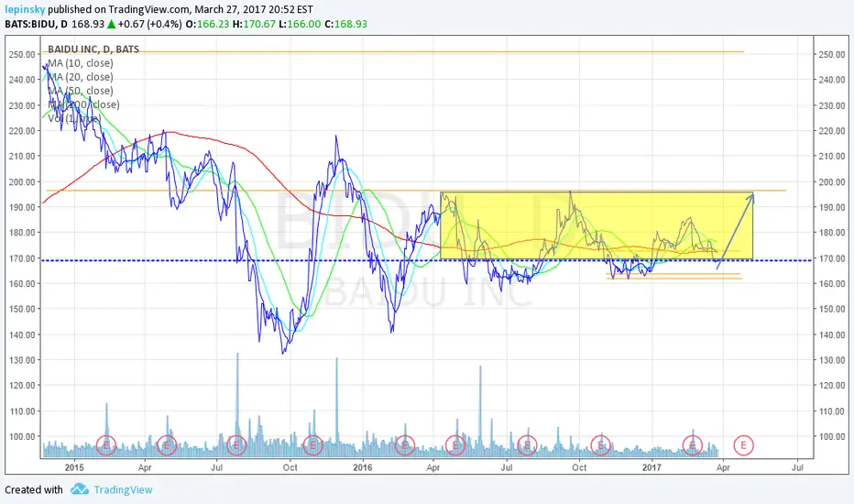
Task: Click the O:166.23 open price
Action: (x=207, y=24)
